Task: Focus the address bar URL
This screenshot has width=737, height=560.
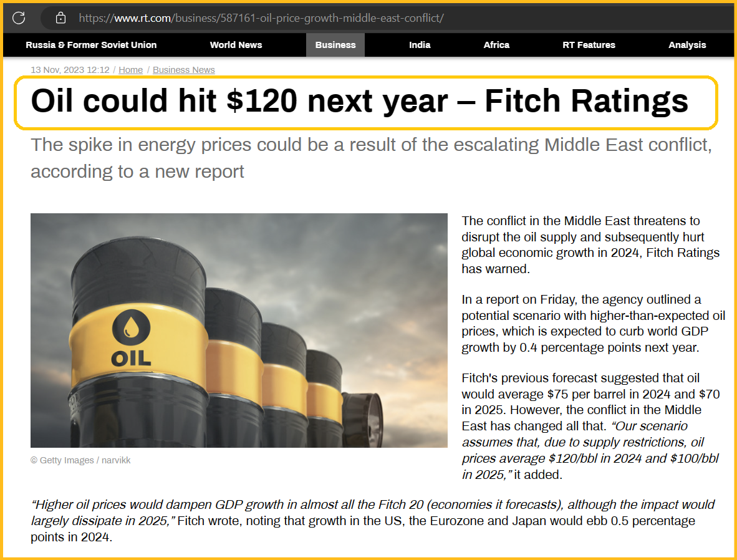Action: pos(261,18)
